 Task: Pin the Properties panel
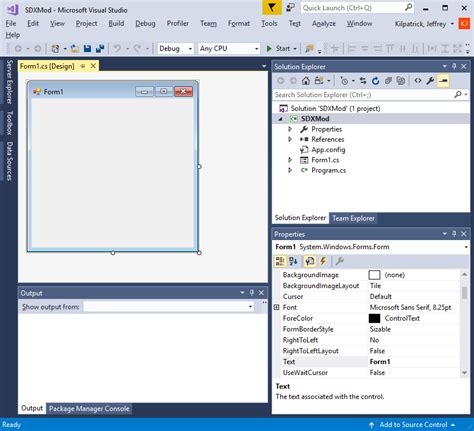[x=454, y=234]
